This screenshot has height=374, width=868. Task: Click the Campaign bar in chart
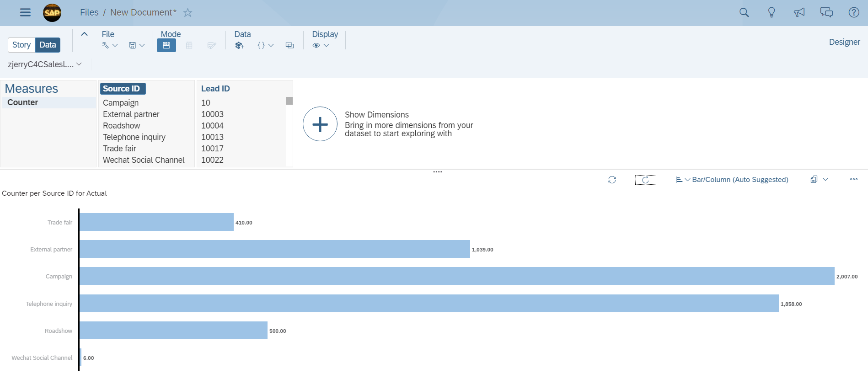(x=457, y=276)
